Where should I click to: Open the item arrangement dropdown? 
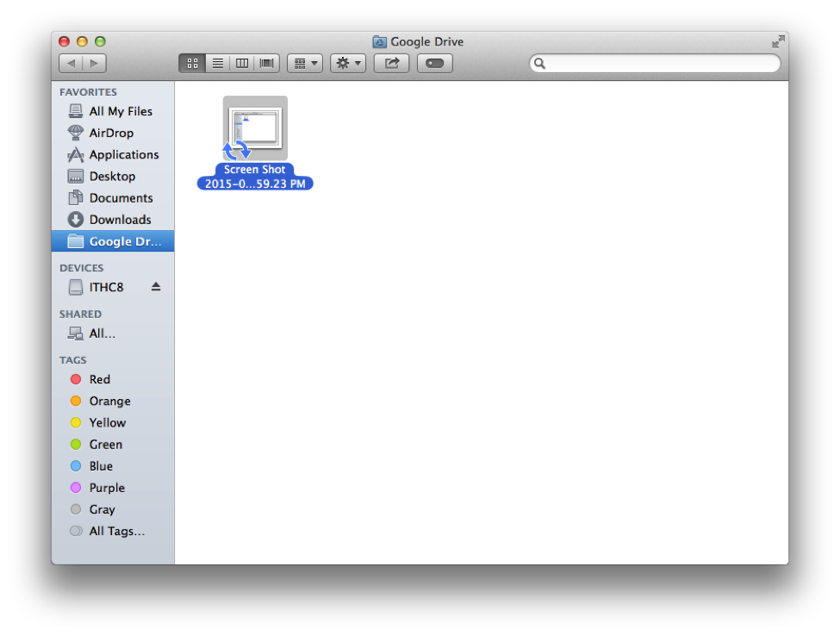point(305,63)
